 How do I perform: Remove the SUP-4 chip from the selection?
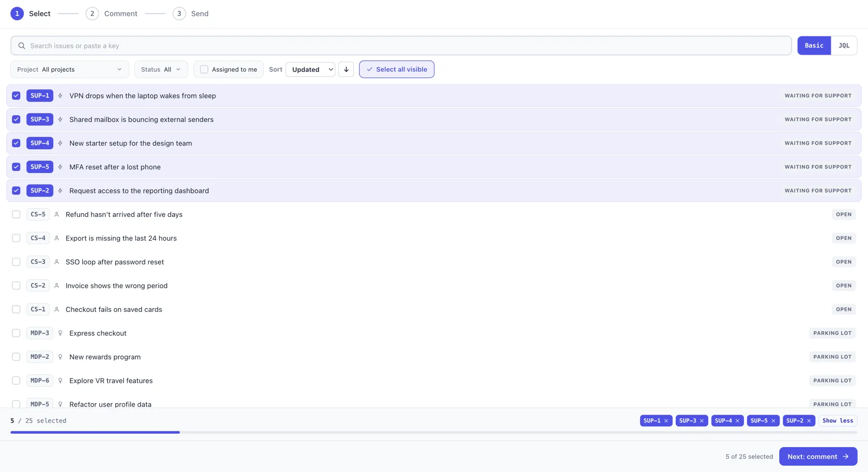[737, 421]
